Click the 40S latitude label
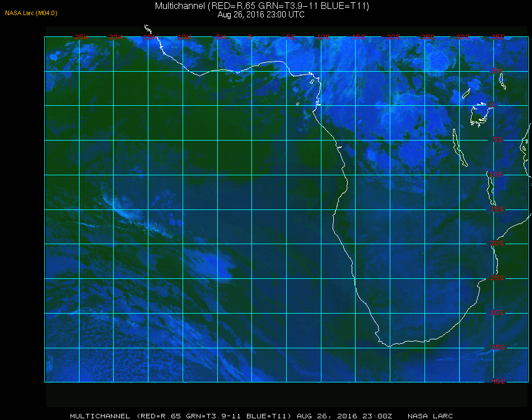Image resolution: width=532 pixels, height=420 pixels. click(x=498, y=381)
